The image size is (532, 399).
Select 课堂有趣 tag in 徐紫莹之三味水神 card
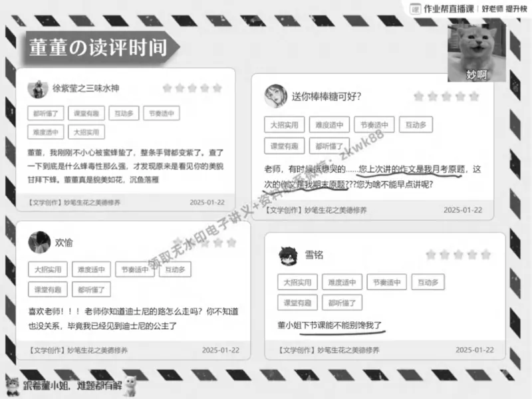pos(86,113)
